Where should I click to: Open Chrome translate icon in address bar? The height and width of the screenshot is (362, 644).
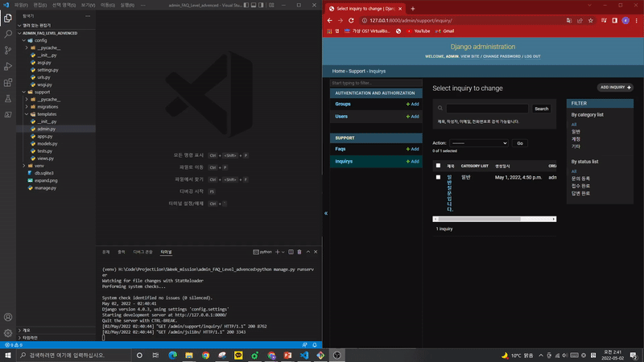tap(569, 21)
